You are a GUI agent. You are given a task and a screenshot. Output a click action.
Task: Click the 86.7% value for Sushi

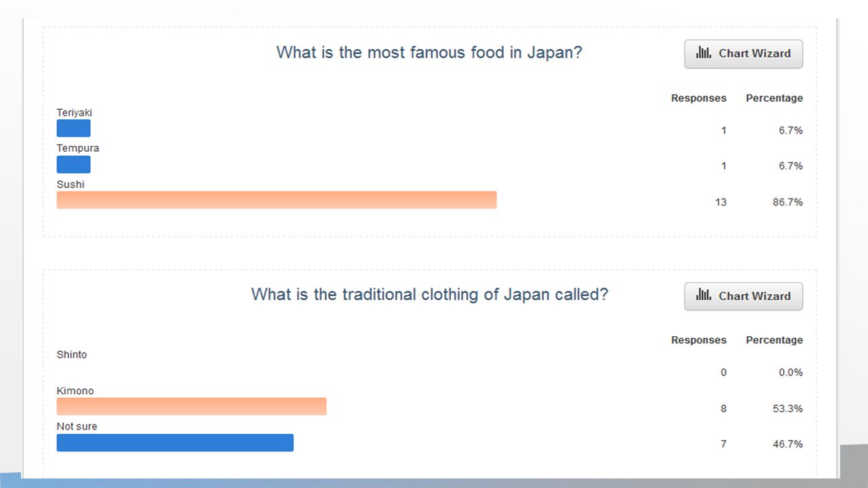[x=788, y=202]
